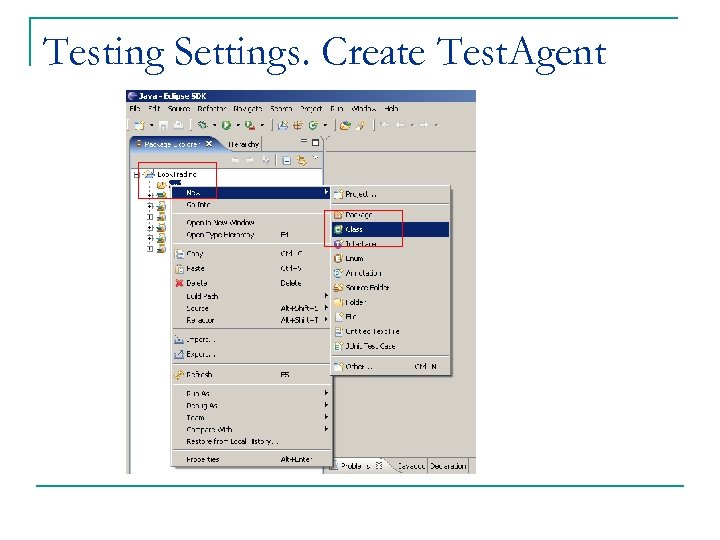Open the External Tools dropdown arrow
720x540 pixels.
(x=262, y=125)
